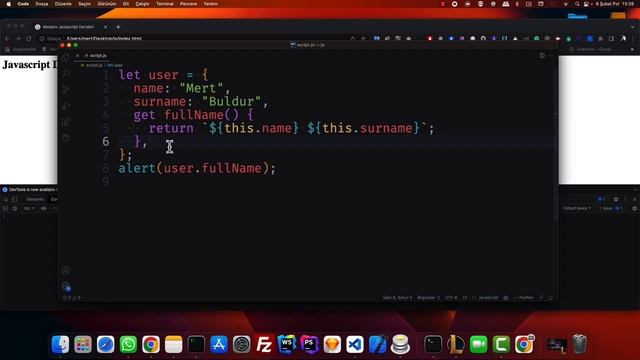The width and height of the screenshot is (640, 360).
Task: Open the Dosya menu in the menu bar
Action: tap(42, 4)
